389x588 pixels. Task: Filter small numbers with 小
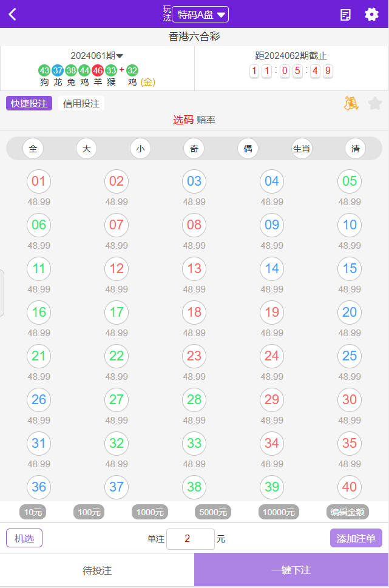pos(140,149)
